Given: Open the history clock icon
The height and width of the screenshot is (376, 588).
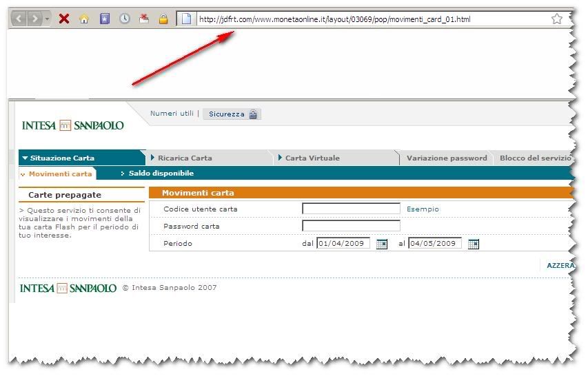Looking at the screenshot, I should [124, 19].
